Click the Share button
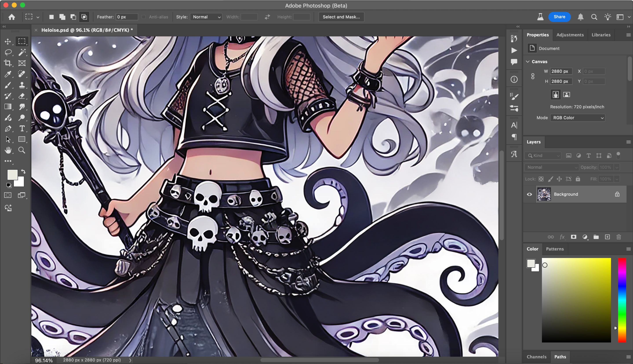The height and width of the screenshot is (364, 633). pos(559,17)
